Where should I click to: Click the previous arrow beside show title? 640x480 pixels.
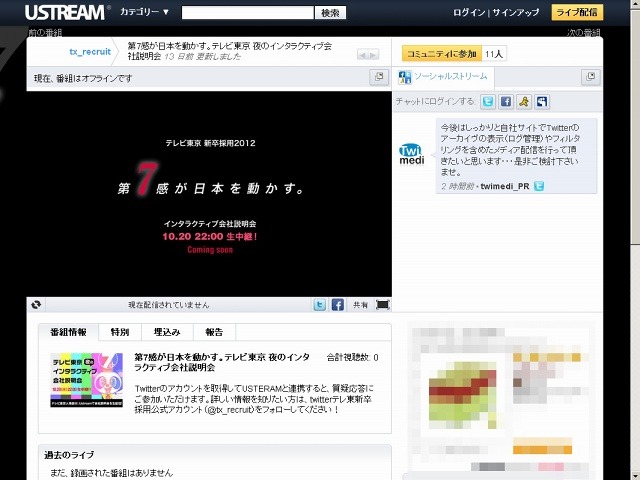(362, 54)
